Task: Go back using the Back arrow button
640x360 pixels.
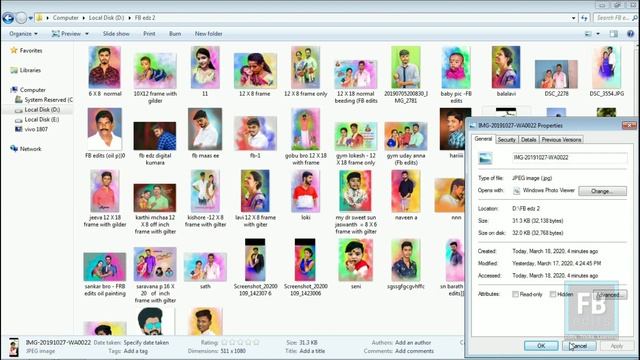Action: [x=8, y=18]
